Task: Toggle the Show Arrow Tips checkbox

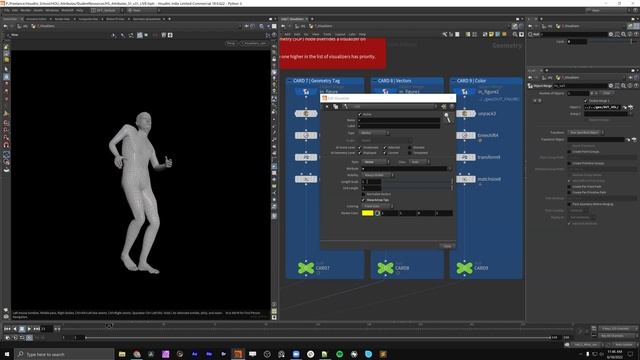Action: (x=363, y=200)
